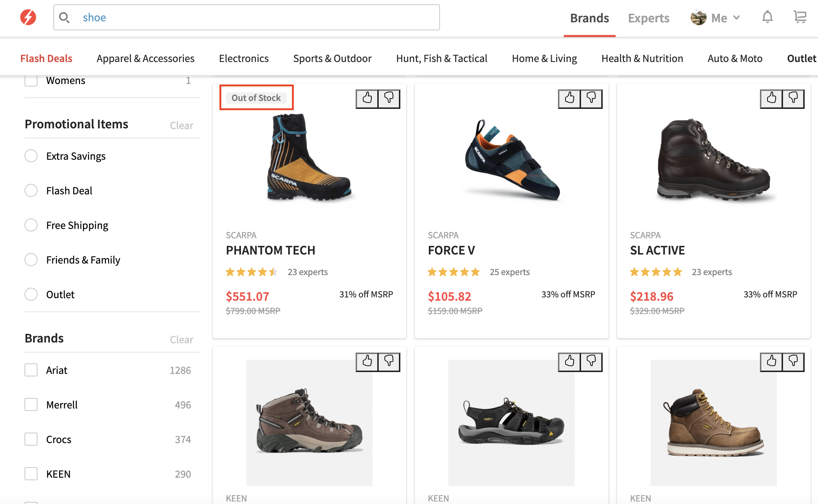Click the red lightning bolt home logo
818x504 pixels.
click(x=28, y=17)
